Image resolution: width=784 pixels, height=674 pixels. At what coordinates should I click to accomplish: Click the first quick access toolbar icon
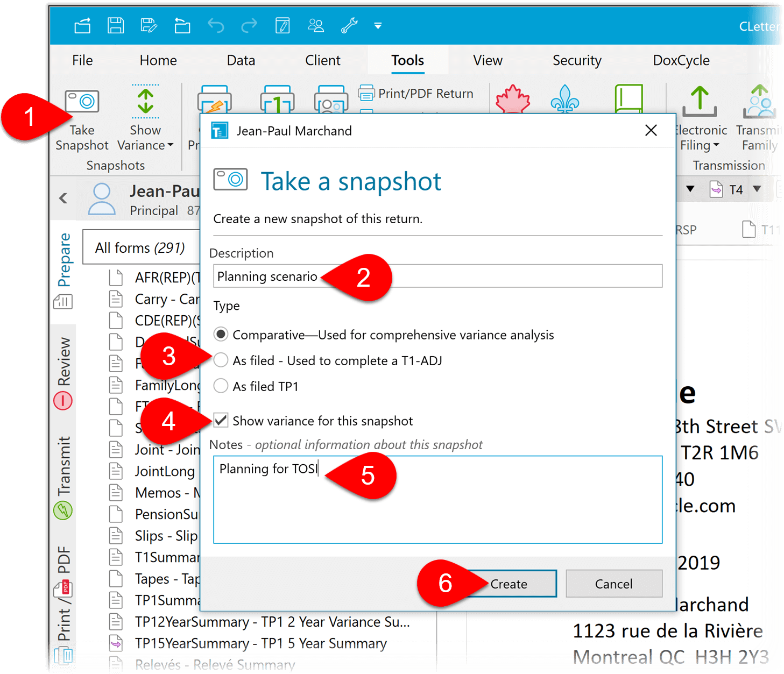click(x=82, y=25)
